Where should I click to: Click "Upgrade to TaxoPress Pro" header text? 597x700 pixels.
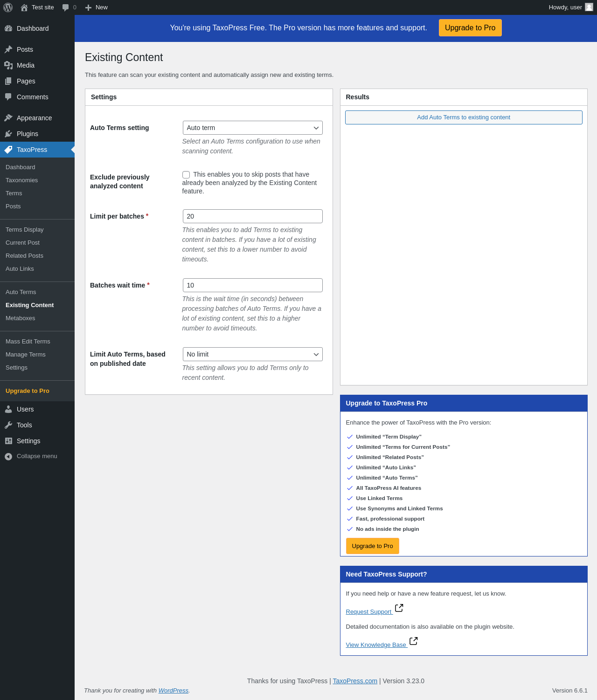[x=387, y=403]
